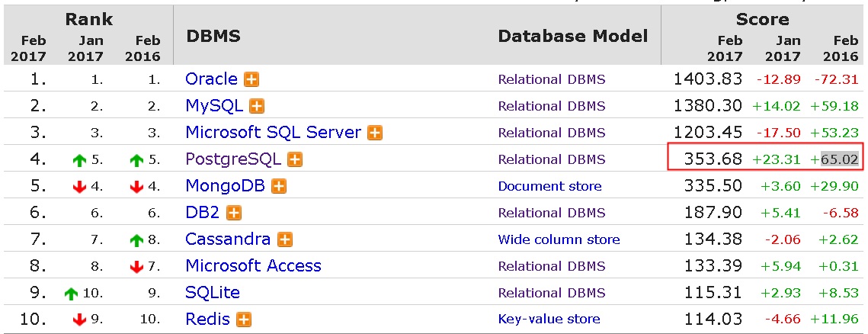Open the plus icon beside PostgreSQL
This screenshot has height=334, width=868.
click(x=295, y=159)
